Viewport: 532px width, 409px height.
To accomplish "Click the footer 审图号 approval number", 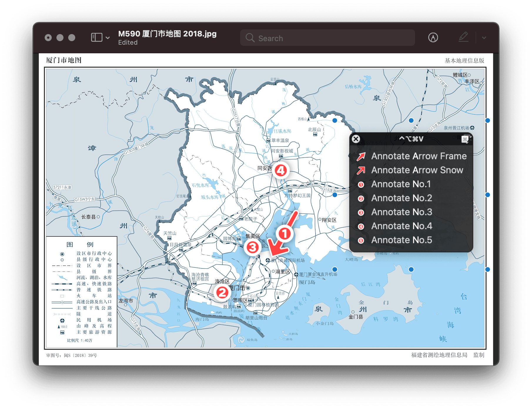I will click(71, 356).
